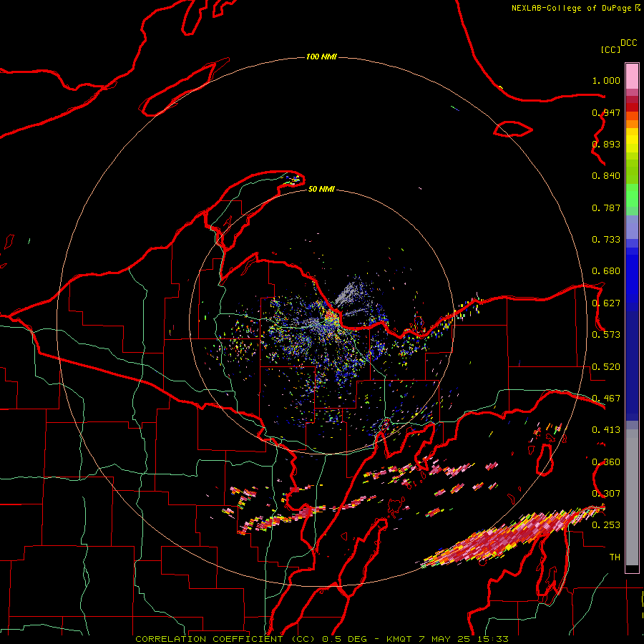
Task: Click the 0.307 legend value
Action: coord(606,493)
